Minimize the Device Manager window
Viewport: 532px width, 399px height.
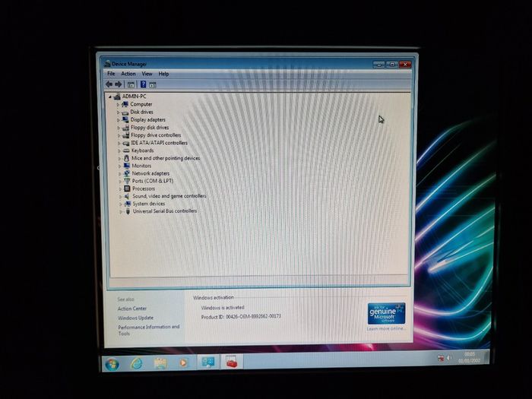[378, 65]
